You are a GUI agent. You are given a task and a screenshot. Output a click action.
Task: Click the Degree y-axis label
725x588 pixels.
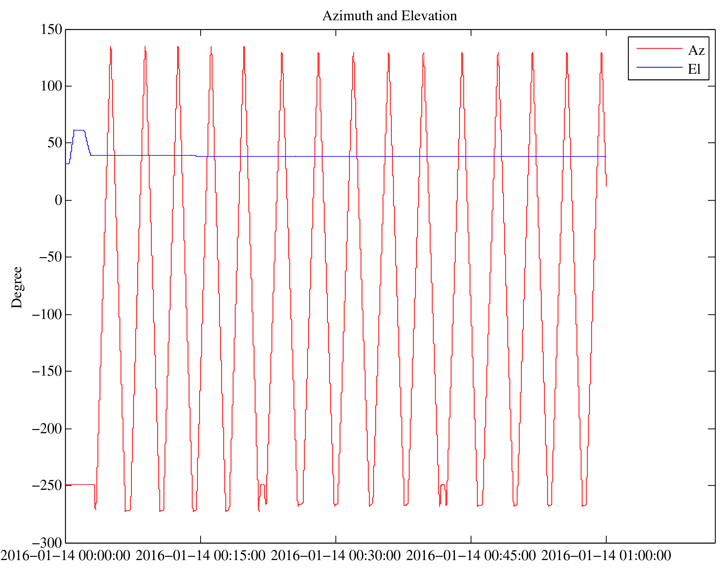pyautogui.click(x=17, y=287)
